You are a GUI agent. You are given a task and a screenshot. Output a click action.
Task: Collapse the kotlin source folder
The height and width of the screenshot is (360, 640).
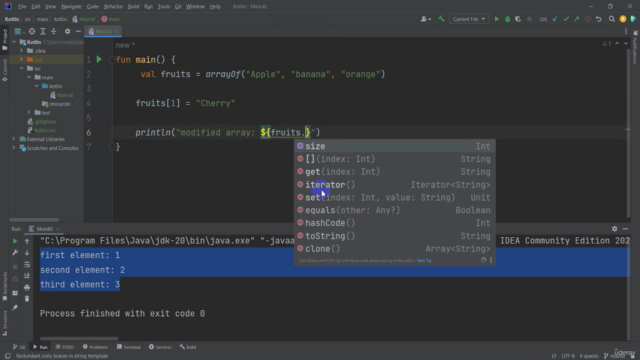click(37, 86)
